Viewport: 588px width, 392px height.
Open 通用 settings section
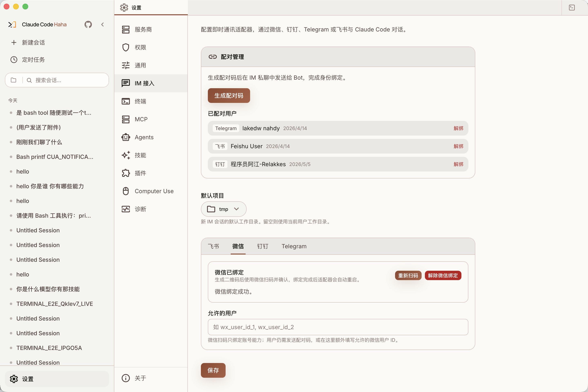151,65
